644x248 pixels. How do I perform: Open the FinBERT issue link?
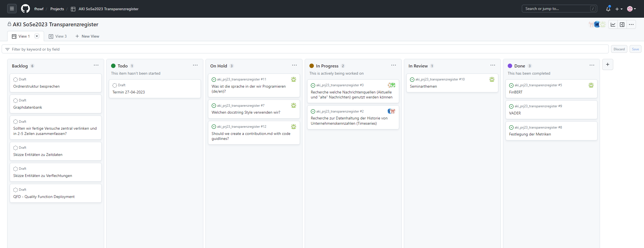tap(516, 92)
